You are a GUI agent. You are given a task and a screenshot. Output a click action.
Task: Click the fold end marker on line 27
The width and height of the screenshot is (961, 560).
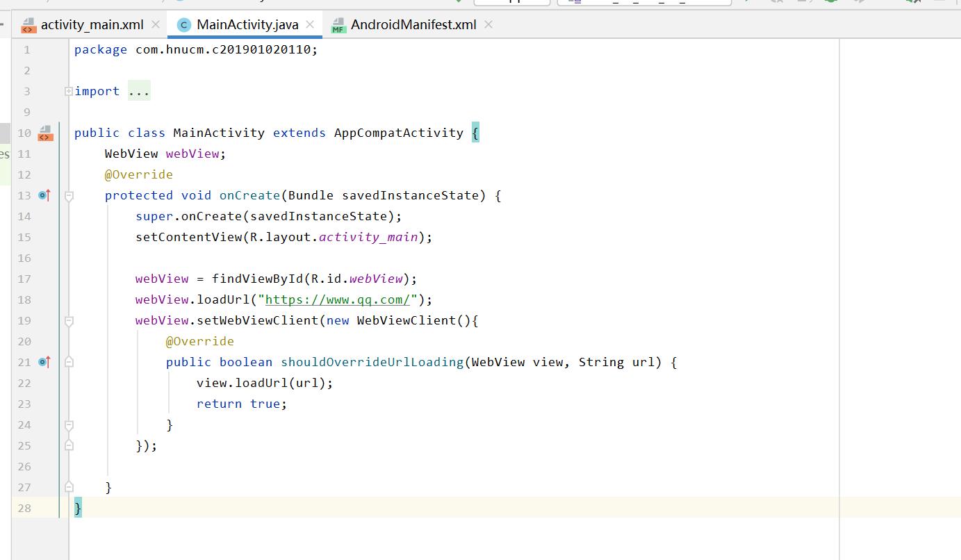[69, 486]
